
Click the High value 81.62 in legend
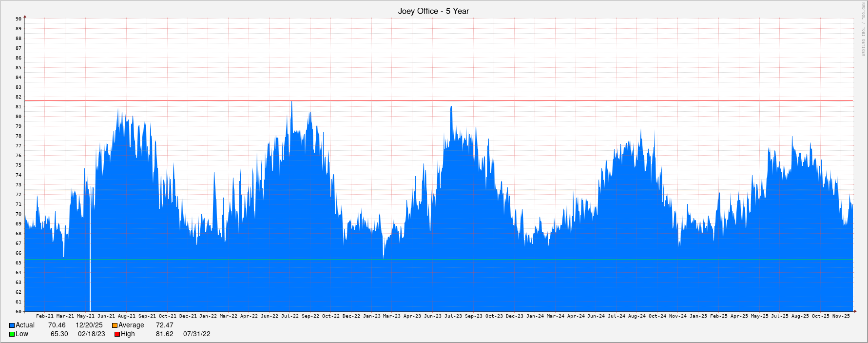click(164, 334)
